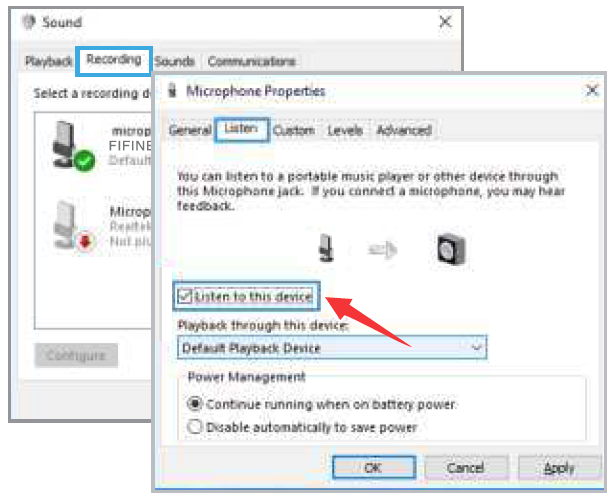Click the chevron arrow of playback dropdown
This screenshot has height=500, width=613.
[476, 348]
